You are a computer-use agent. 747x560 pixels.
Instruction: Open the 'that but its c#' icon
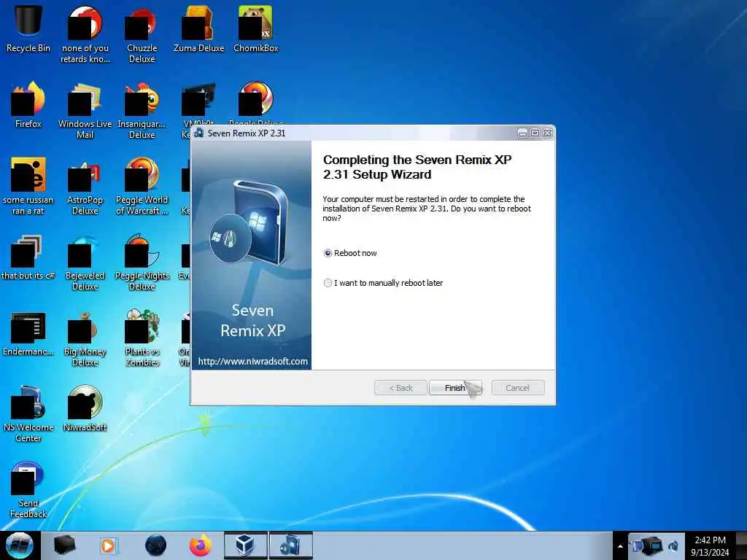pyautogui.click(x=28, y=256)
